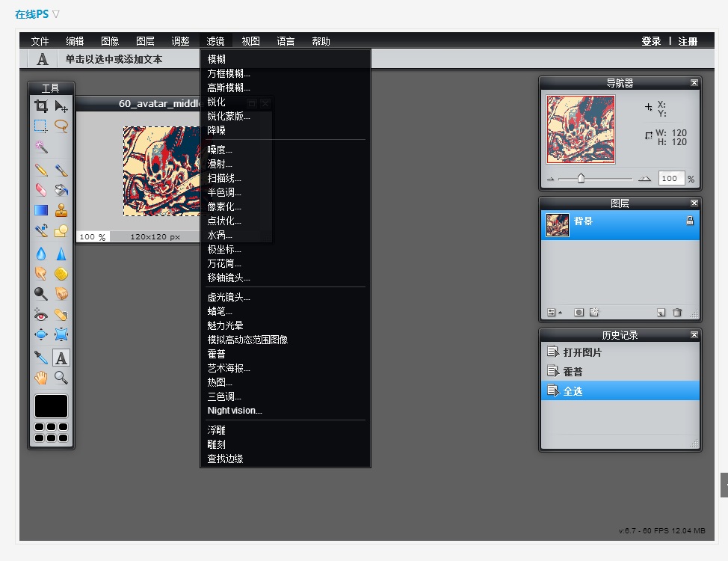
Task: Select the Bloat tool
Action: coord(41,334)
